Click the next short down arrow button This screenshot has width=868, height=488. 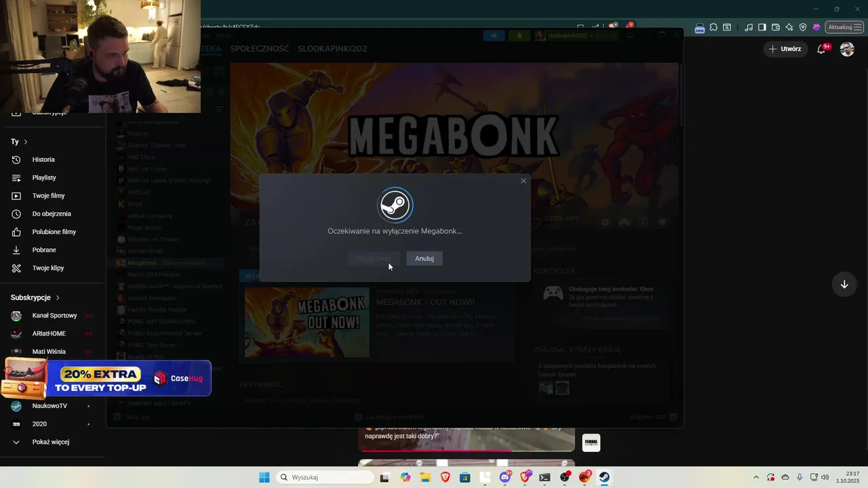844,284
